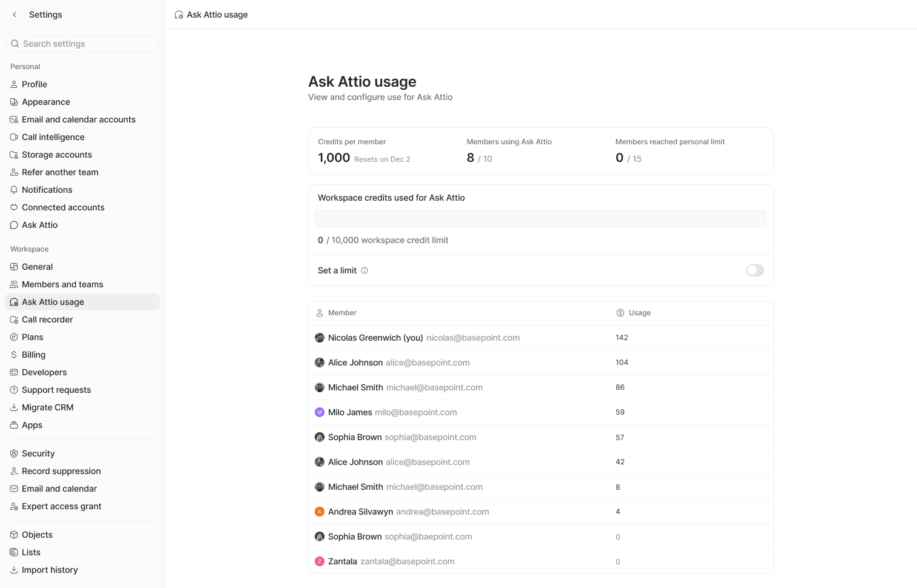Collapse settings with the back chevron

[x=15, y=14]
